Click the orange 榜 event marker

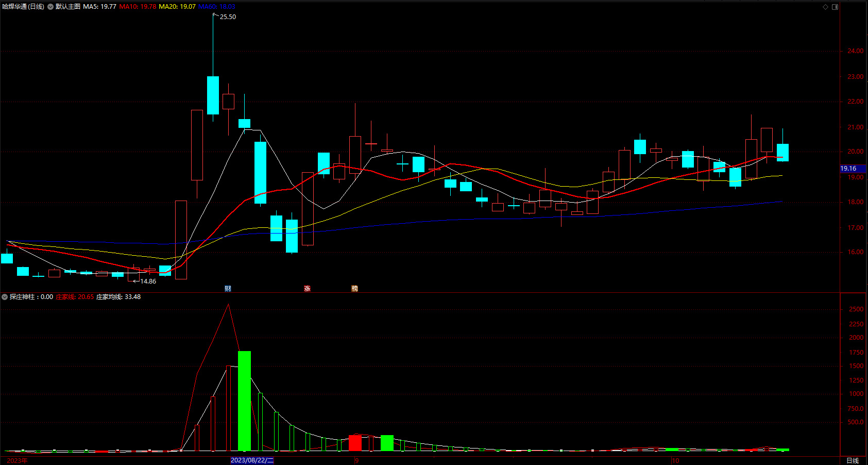(355, 289)
